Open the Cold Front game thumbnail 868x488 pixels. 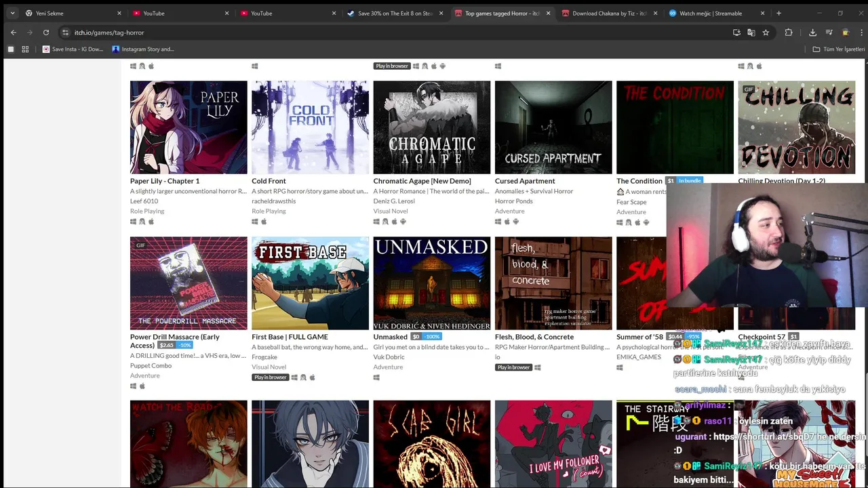click(x=310, y=127)
